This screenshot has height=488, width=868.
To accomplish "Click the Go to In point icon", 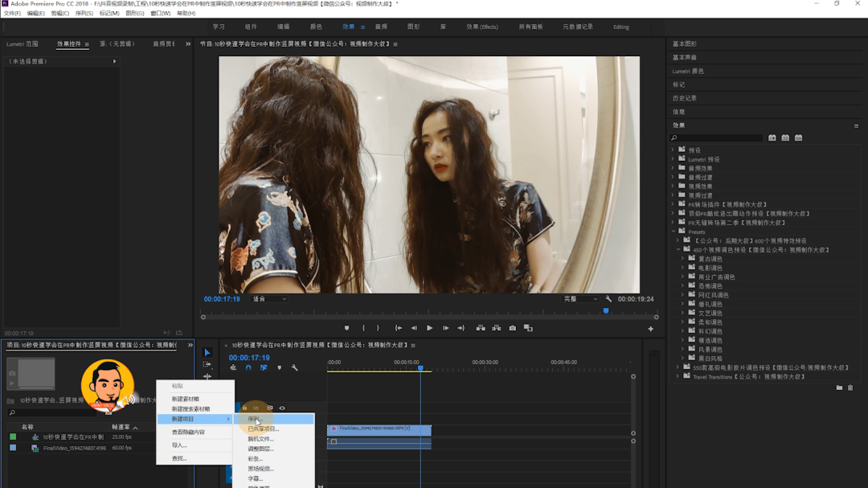I will [398, 328].
